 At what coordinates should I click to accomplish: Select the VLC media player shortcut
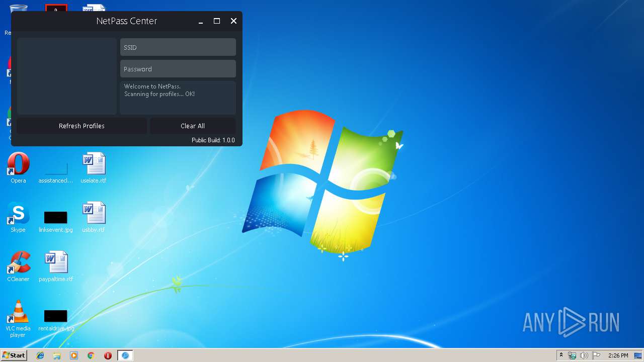18,319
